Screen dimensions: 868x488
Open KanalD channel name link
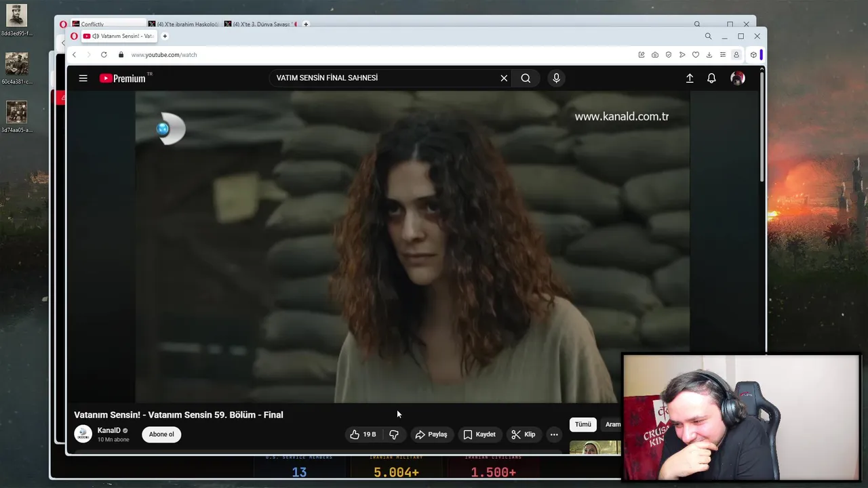[108, 430]
